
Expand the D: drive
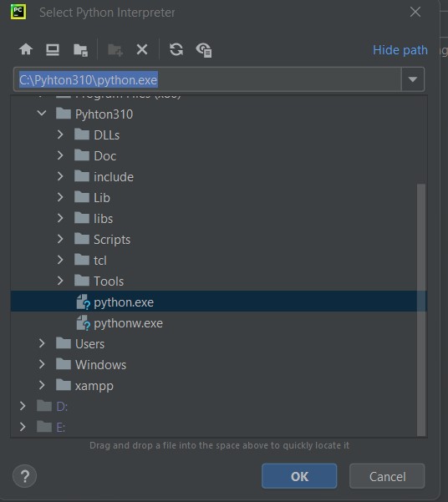(x=23, y=406)
